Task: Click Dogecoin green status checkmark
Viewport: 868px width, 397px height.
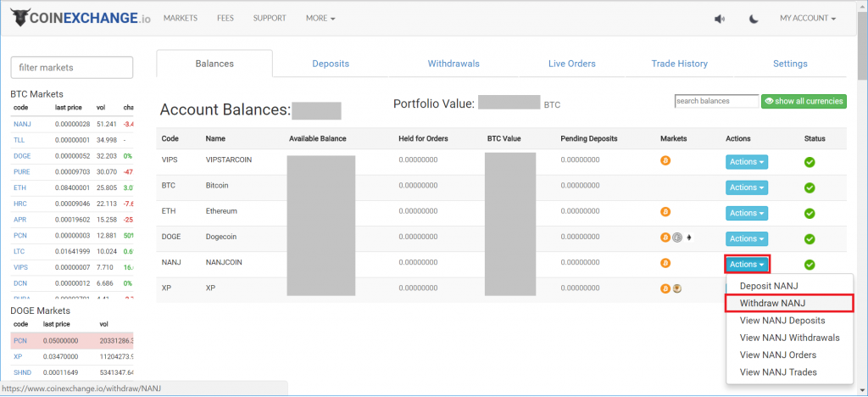Action: (x=810, y=239)
